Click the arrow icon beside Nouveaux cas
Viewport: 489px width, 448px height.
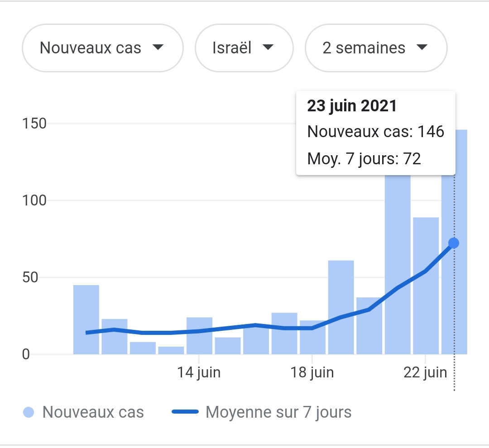click(x=158, y=47)
